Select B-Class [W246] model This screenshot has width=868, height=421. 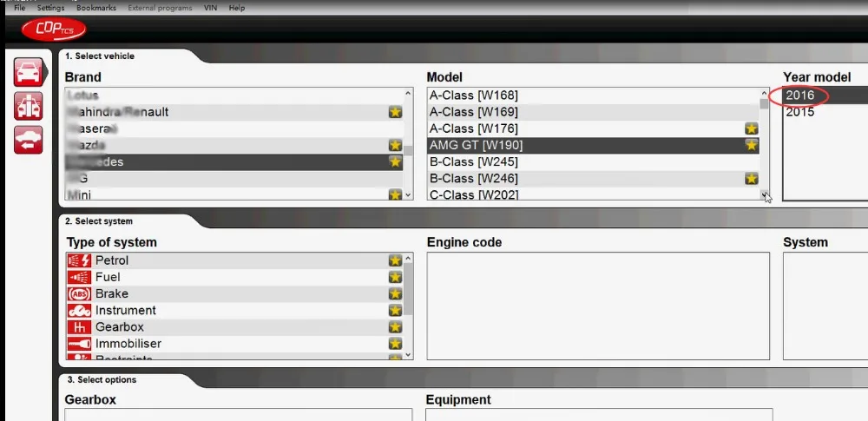coord(594,178)
